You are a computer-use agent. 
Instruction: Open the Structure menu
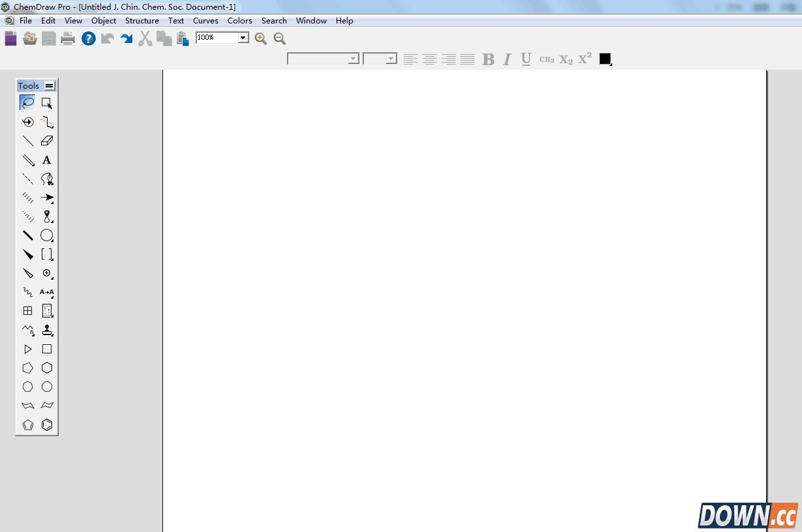pos(142,21)
